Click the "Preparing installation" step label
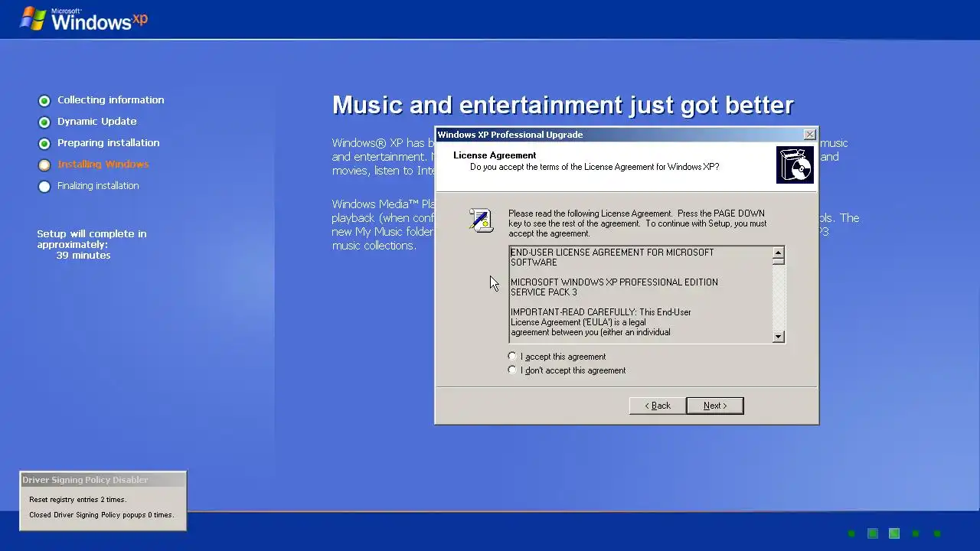 [x=109, y=143]
